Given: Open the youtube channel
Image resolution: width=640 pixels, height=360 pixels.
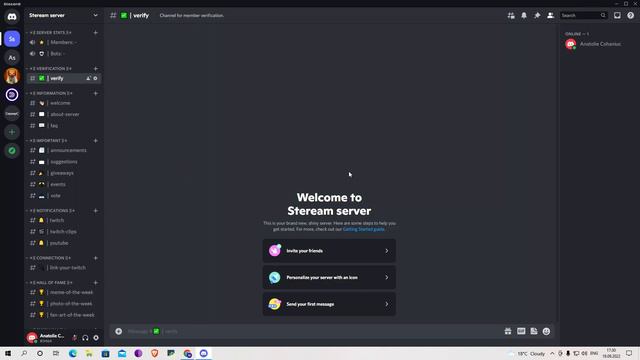Looking at the screenshot, I should tap(64, 243).
